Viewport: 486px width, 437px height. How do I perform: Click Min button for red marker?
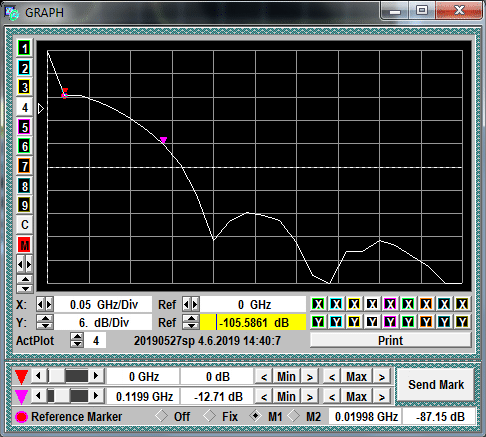coord(286,377)
